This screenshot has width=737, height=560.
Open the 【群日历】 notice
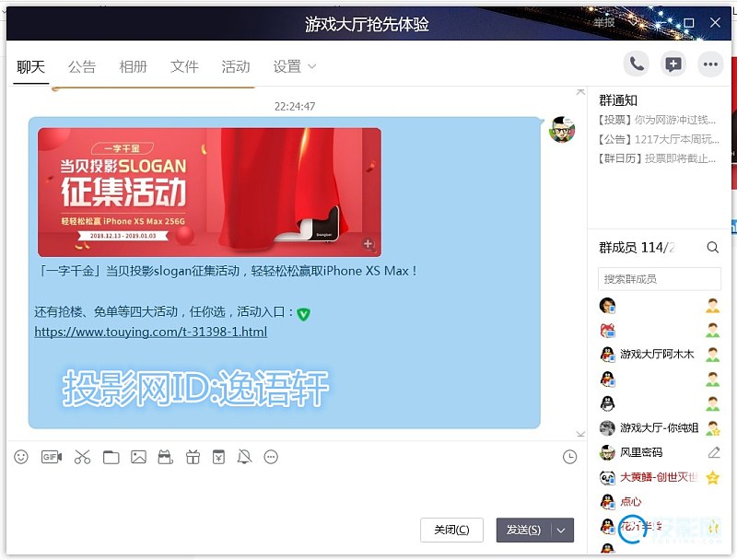(657, 158)
